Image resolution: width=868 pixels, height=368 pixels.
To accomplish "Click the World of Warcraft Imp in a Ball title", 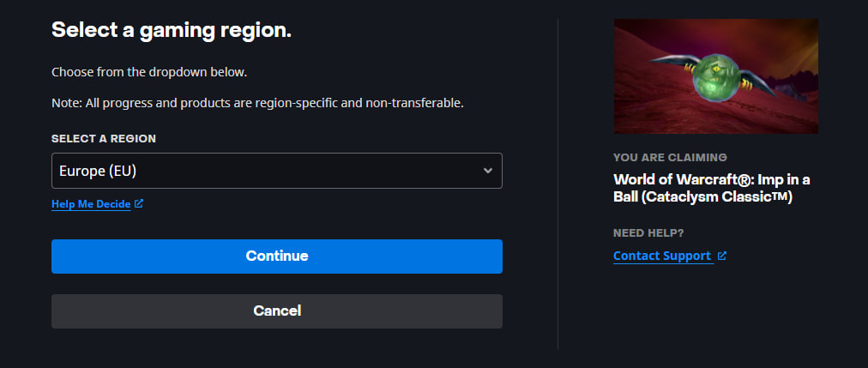I will coord(711,188).
